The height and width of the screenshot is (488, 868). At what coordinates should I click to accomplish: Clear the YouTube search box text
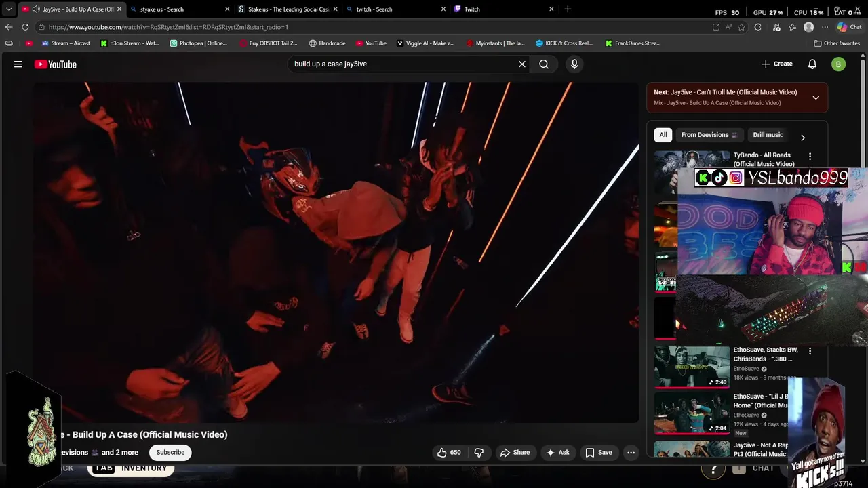pyautogui.click(x=522, y=64)
